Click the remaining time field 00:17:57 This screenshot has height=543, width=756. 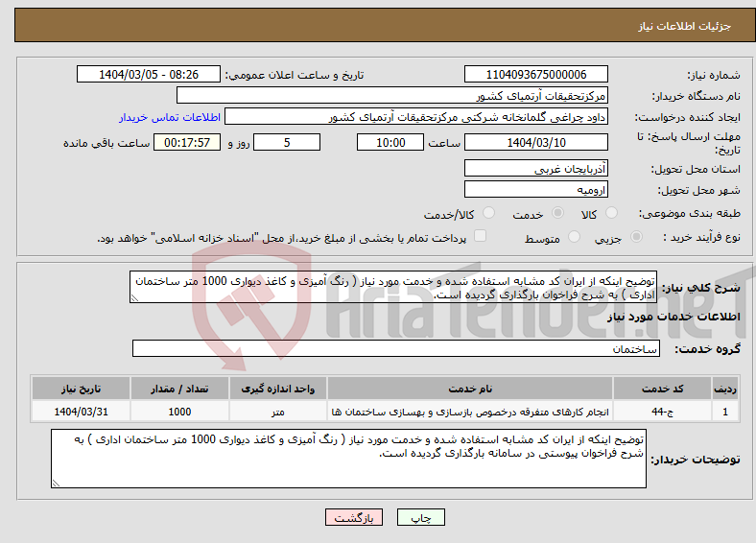[187, 142]
